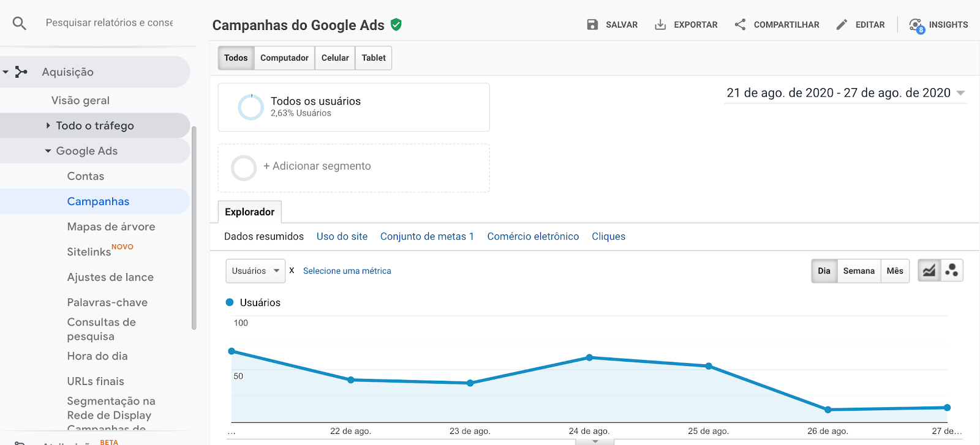Filter by Computador devices

click(284, 58)
